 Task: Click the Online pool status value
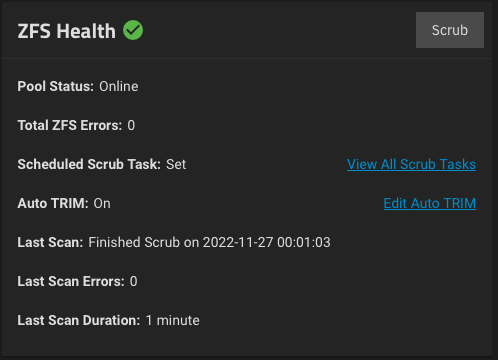[x=119, y=86]
